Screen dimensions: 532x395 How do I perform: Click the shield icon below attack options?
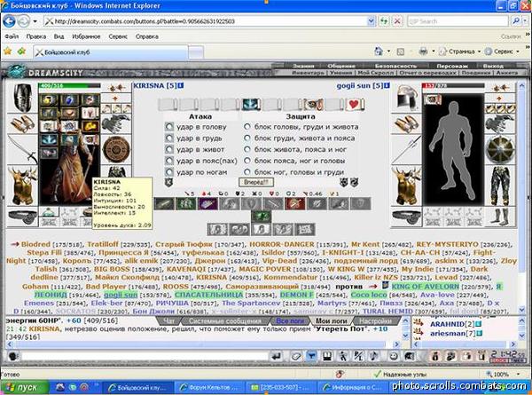(x=168, y=182)
